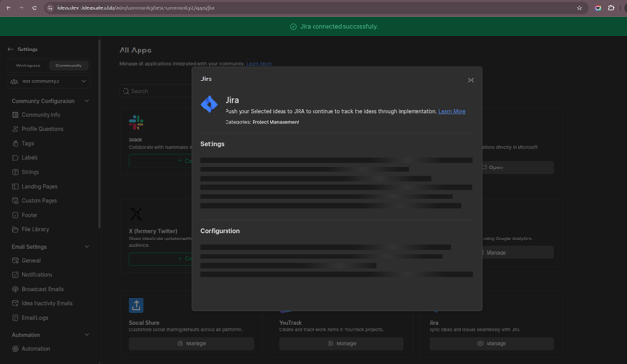Open Learn More link under All Apps
The height and width of the screenshot is (364, 627).
pyautogui.click(x=258, y=64)
